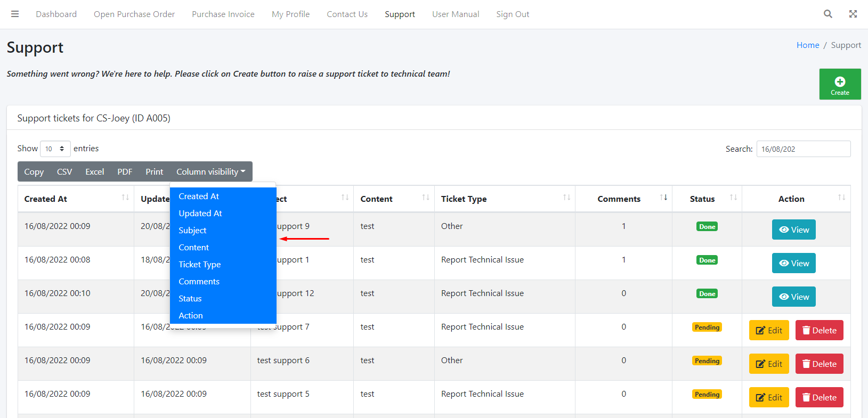The image size is (868, 418).
Task: Open the search magnifier icon
Action: coord(828,14)
